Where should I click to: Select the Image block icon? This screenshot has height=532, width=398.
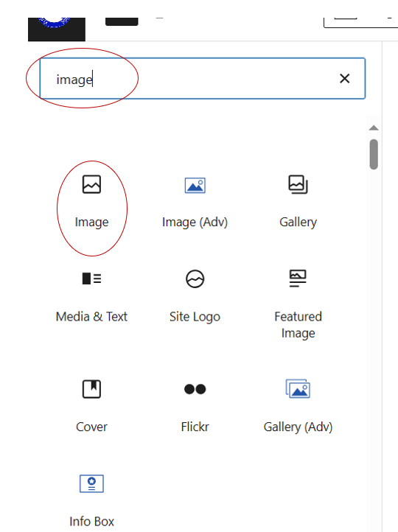(x=91, y=184)
